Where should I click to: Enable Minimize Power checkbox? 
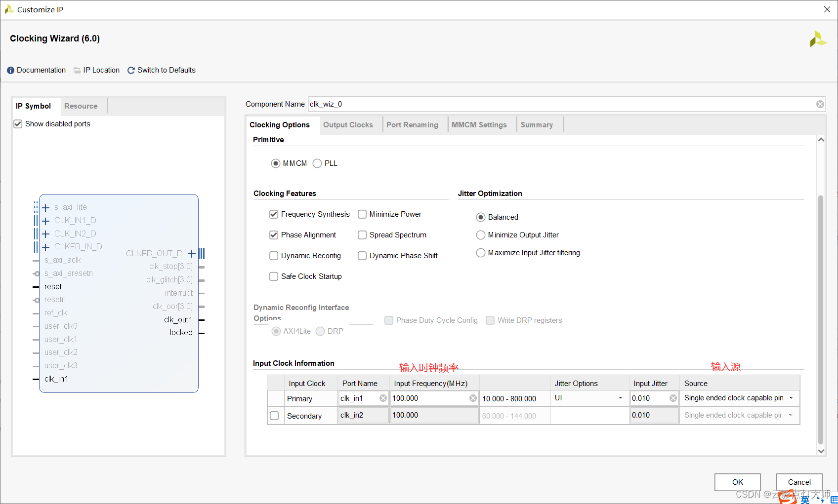[362, 214]
